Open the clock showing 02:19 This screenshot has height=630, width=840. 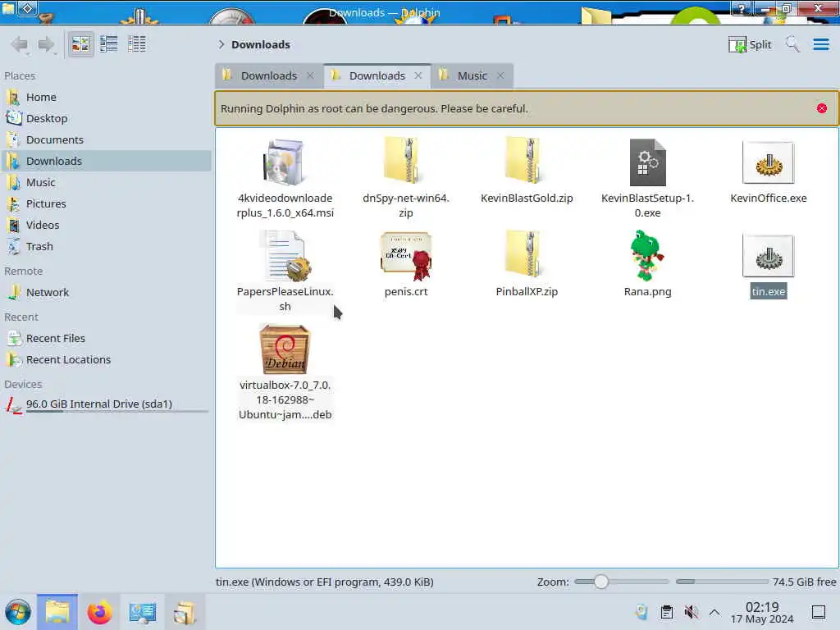click(762, 612)
